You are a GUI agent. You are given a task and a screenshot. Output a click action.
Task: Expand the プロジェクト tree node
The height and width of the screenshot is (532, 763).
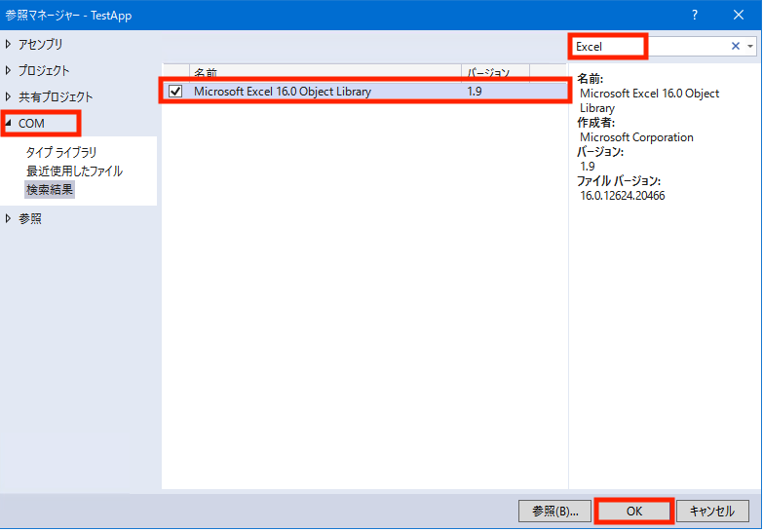8,70
